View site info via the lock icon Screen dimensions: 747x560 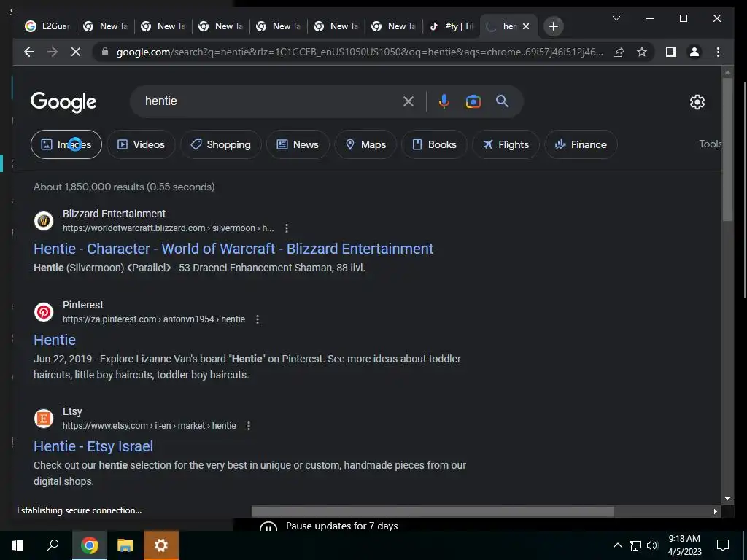click(x=105, y=52)
